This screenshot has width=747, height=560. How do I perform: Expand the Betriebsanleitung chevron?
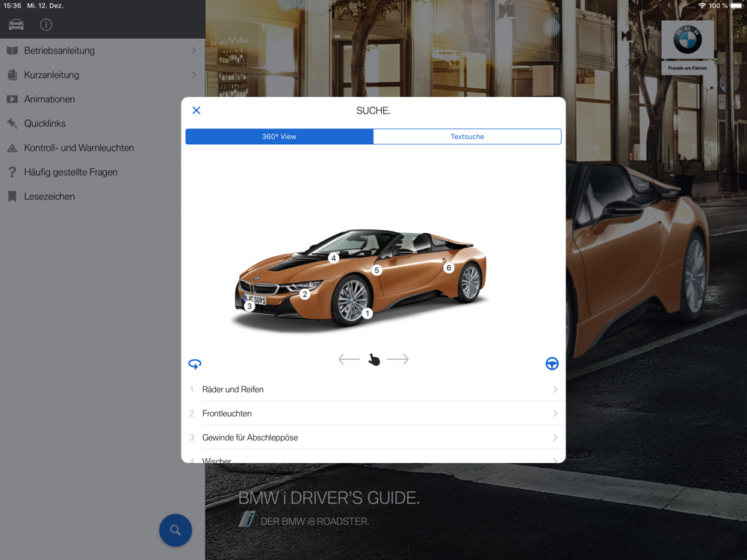pyautogui.click(x=194, y=51)
